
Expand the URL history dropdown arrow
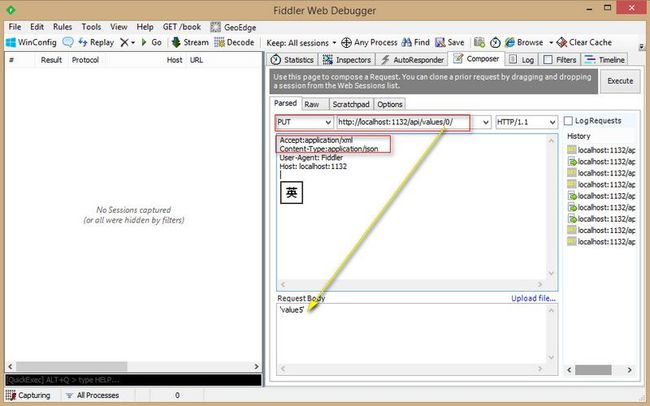(486, 122)
